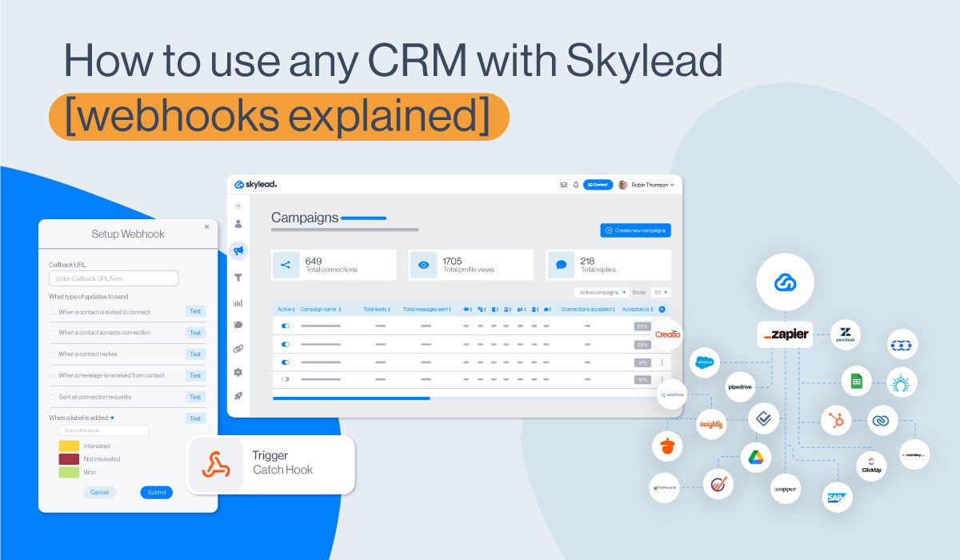Sort by Acceptance column
960x560 pixels.
coord(638,309)
